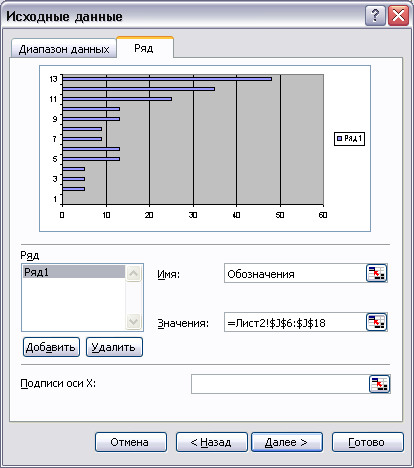Click the Ряд1 legend in chart preview
The height and width of the screenshot is (468, 414).
click(349, 138)
